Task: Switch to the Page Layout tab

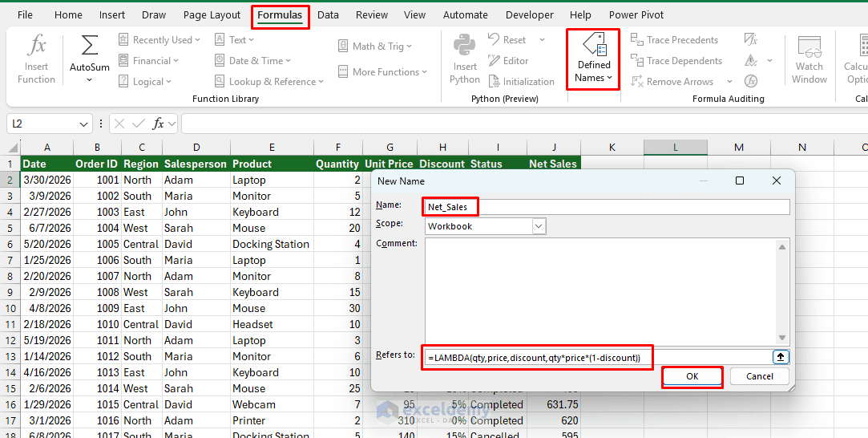Action: click(212, 15)
